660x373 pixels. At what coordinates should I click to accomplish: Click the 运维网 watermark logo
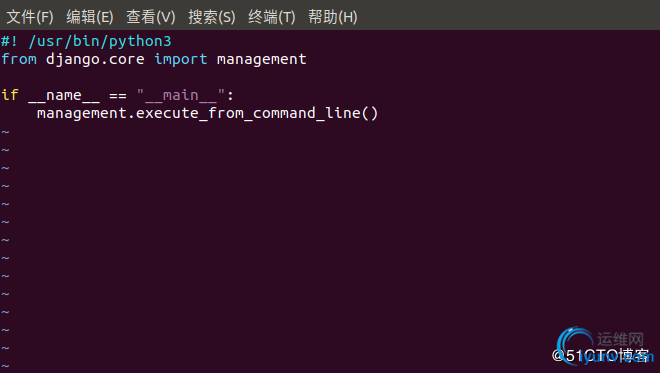604,343
